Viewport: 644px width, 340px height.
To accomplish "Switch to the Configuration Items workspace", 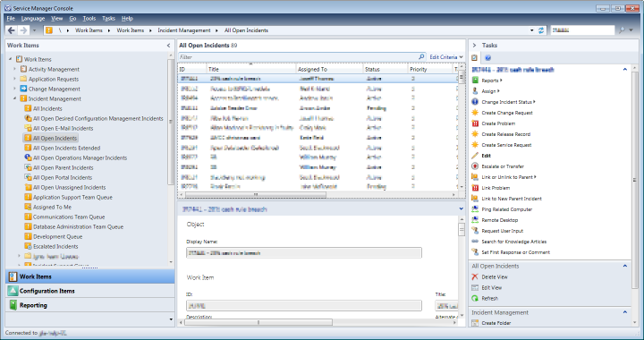I will point(90,291).
